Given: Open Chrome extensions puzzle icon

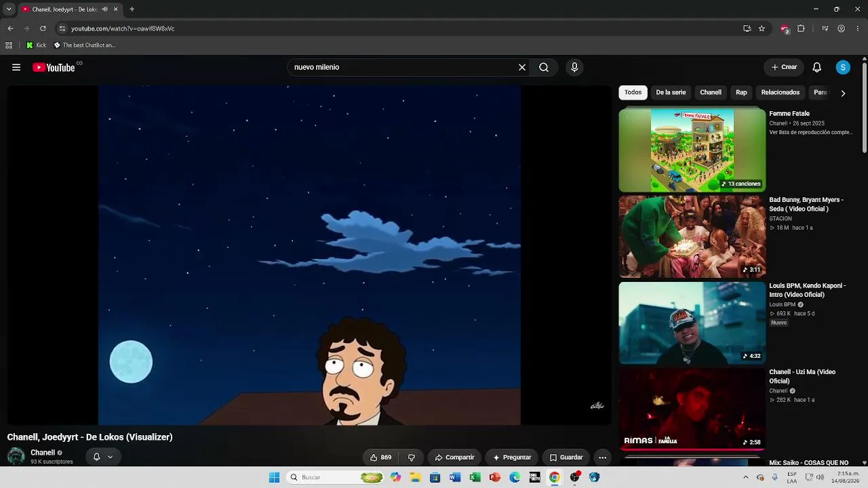Looking at the screenshot, I should tap(801, 28).
